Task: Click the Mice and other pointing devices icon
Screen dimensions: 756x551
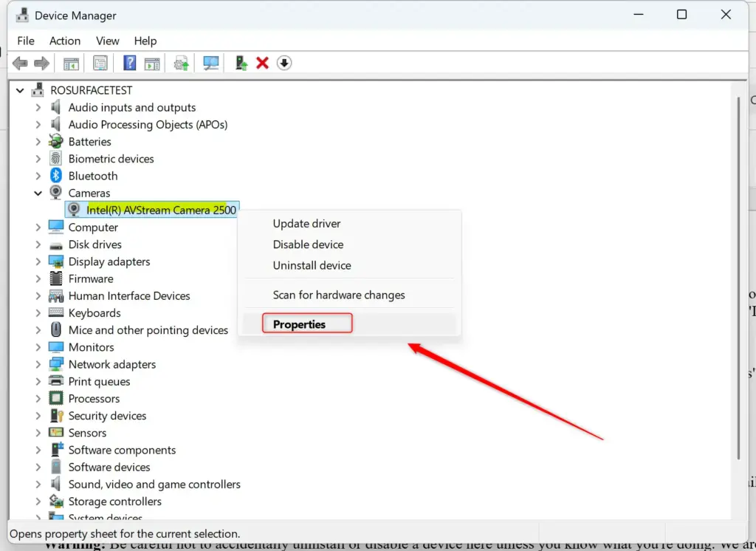Action: click(56, 329)
